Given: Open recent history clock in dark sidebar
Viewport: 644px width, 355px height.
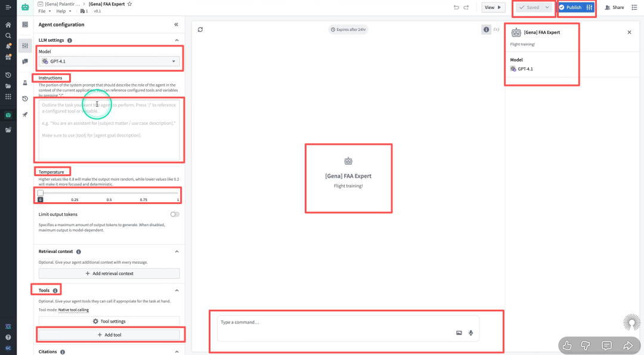Looking at the screenshot, I should (x=8, y=75).
